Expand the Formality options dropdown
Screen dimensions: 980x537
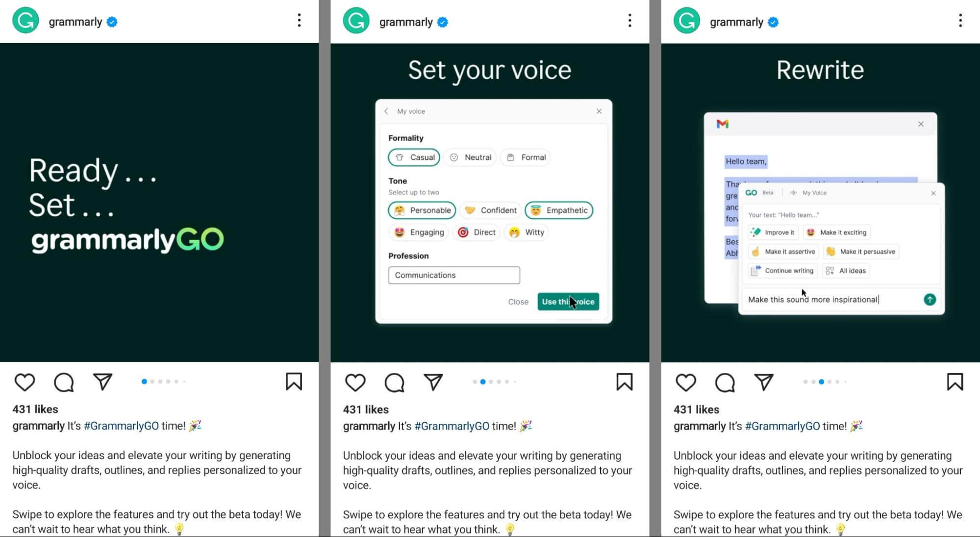tap(406, 137)
